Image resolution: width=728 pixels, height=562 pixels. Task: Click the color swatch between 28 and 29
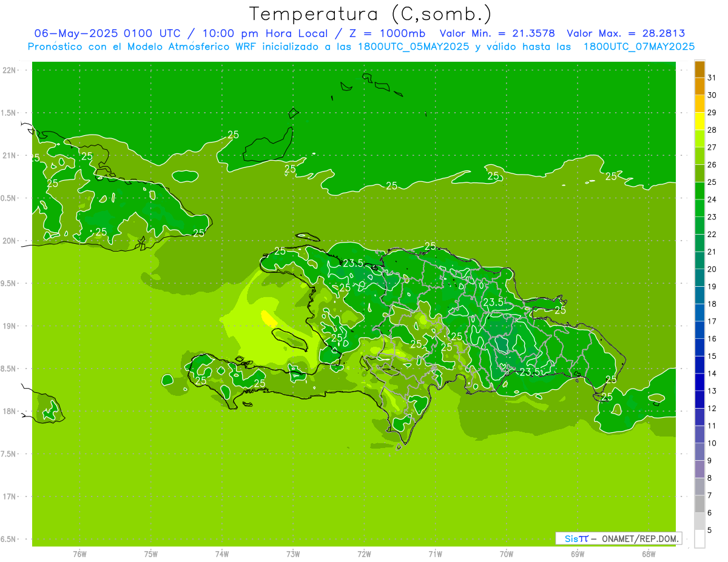(x=699, y=121)
